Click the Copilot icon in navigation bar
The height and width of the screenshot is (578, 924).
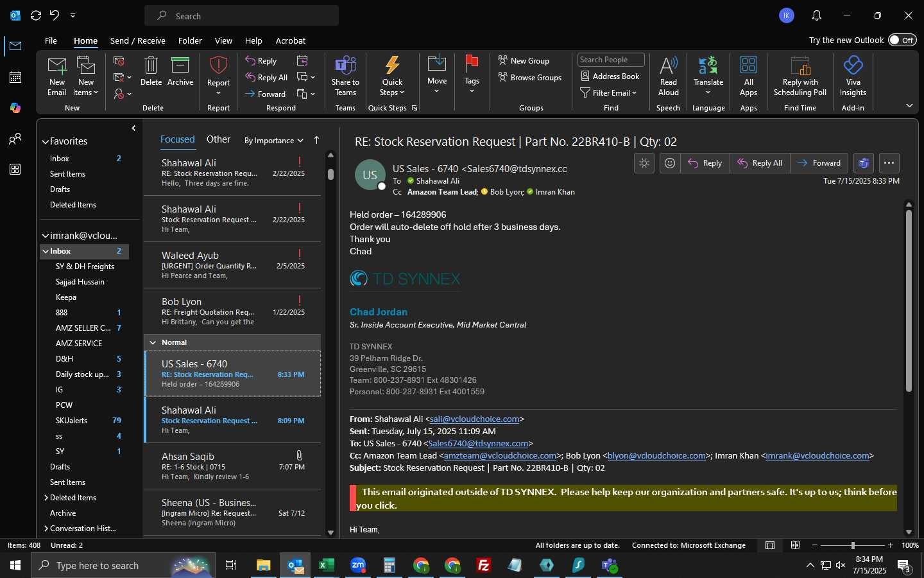tap(15, 108)
